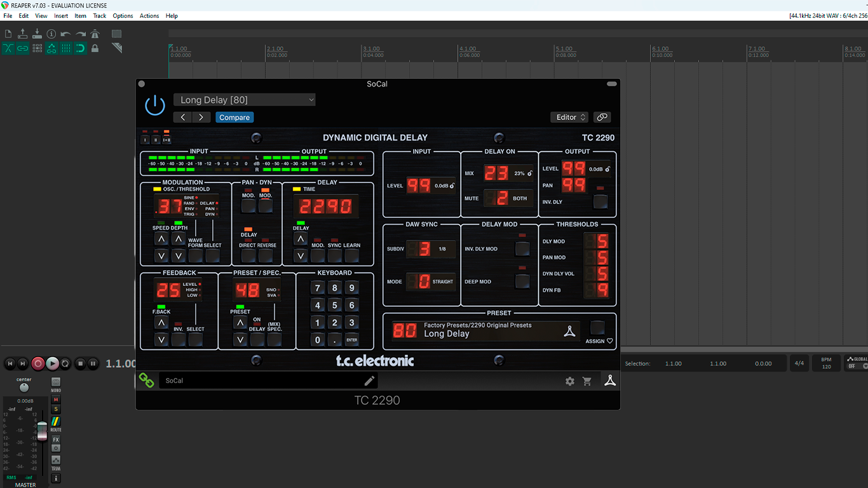Toggle the plugin power bypass button

coord(155,105)
